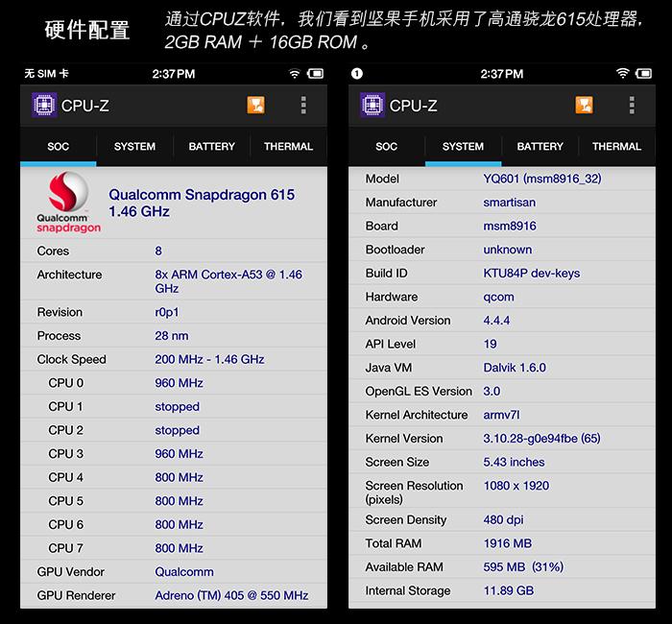Screen dimensions: 672x624
Task: Click Kernel Architecture value 'armv7l'
Action: tap(501, 415)
